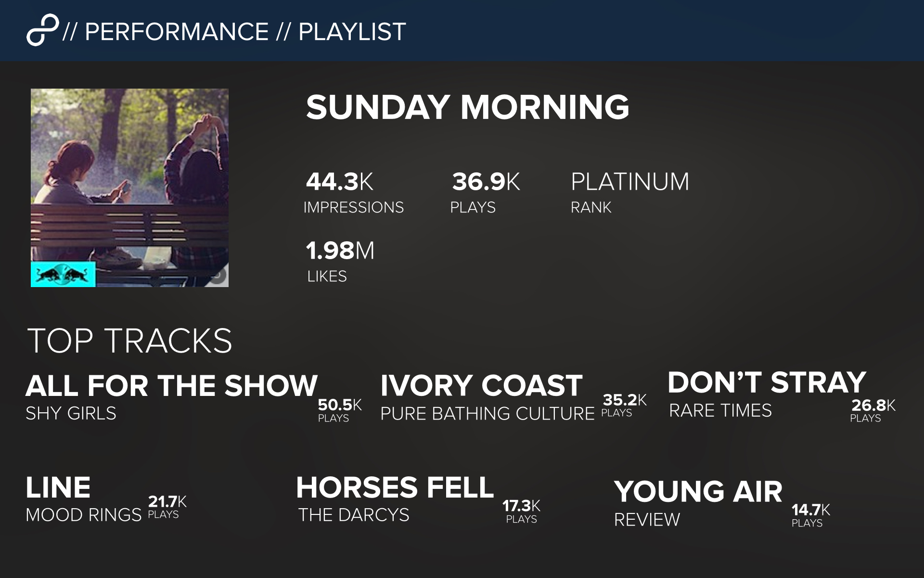The image size is (924, 578).
Task: Select the PLAYLIST breadcrumb in the header
Action: [352, 32]
